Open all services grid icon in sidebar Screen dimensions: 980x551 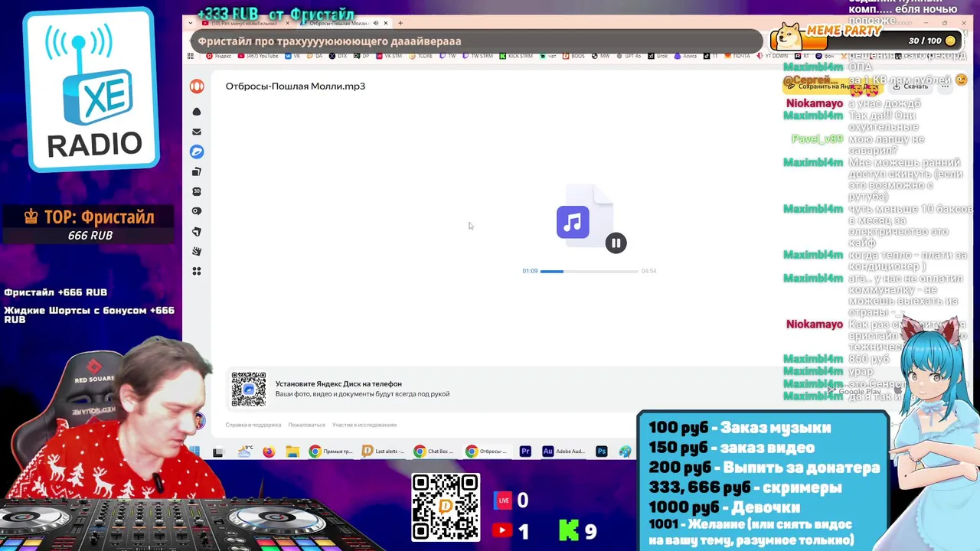click(197, 271)
